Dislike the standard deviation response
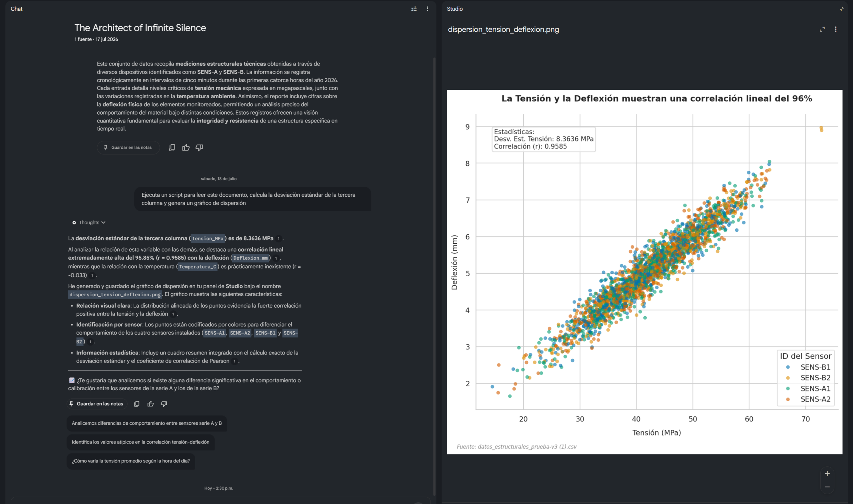 tap(164, 404)
